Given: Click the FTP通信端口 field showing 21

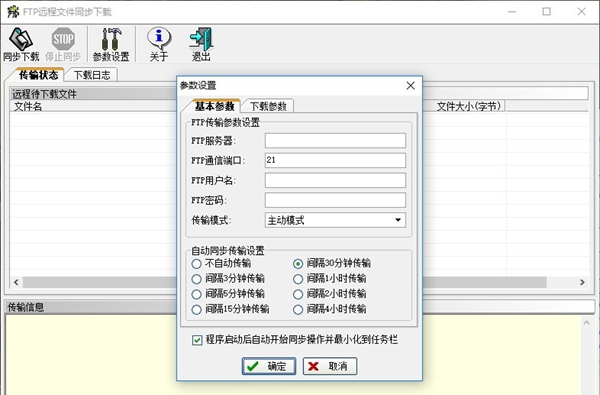Looking at the screenshot, I should [335, 160].
